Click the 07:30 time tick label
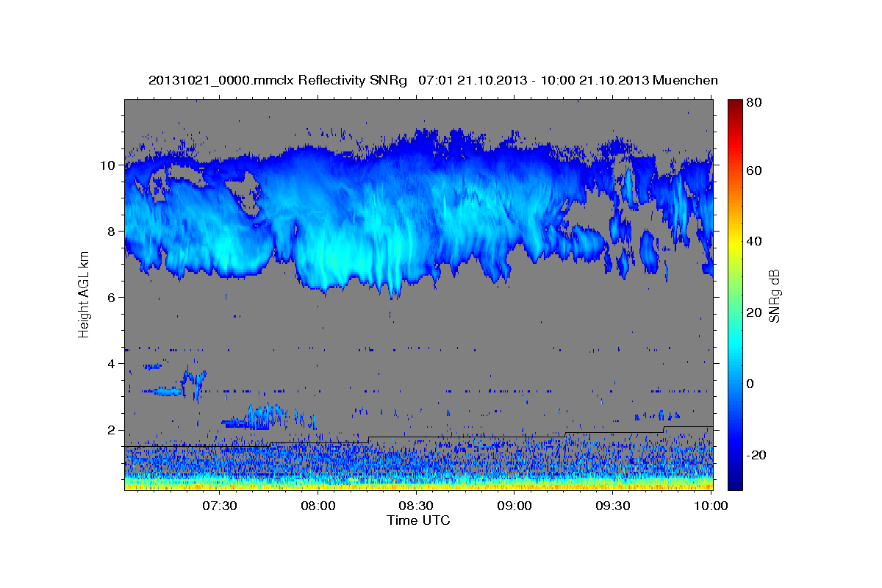The width and height of the screenshot is (882, 588). (220, 506)
